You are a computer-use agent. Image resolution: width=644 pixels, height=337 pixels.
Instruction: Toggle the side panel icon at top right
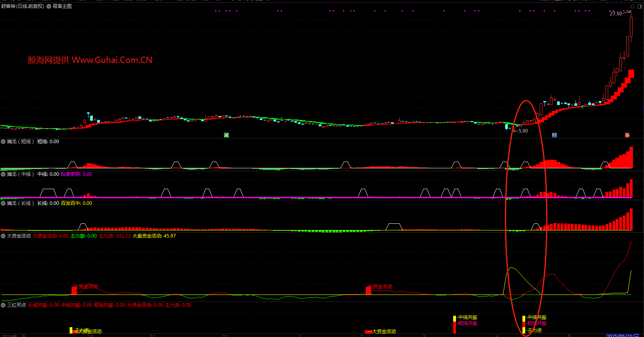point(639,6)
